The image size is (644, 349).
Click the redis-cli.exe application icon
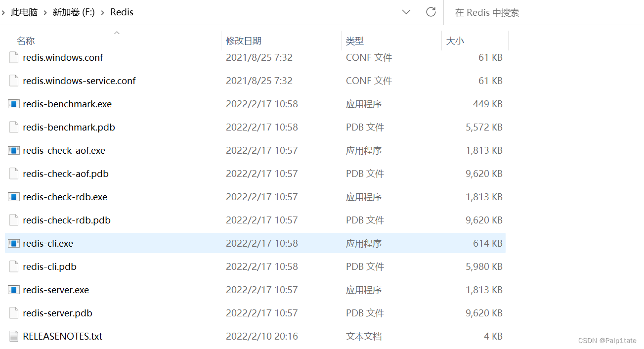(14, 243)
